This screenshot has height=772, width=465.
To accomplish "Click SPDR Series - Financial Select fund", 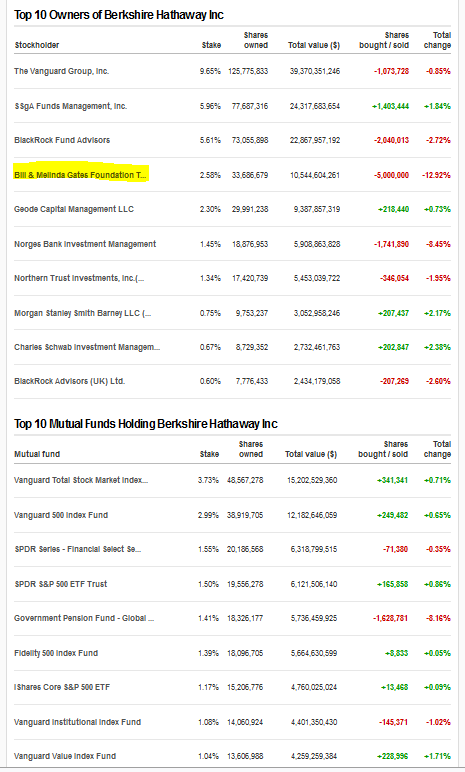I will click(78, 549).
